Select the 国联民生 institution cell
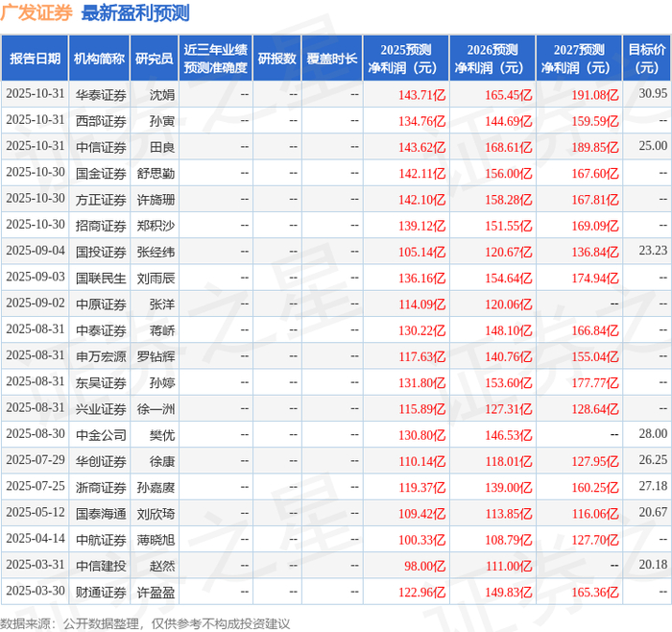This screenshot has height=632, width=672. (101, 278)
